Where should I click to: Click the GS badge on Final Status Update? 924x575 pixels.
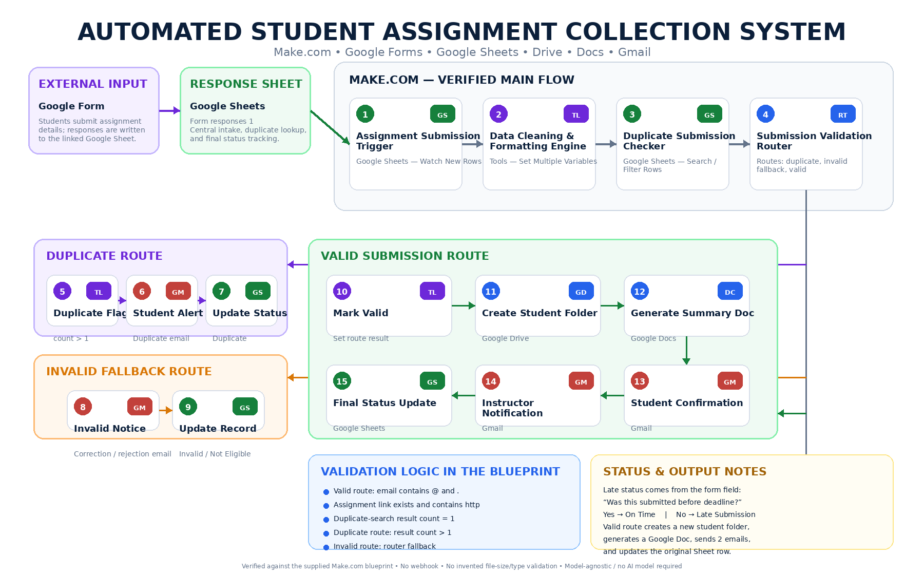[432, 381]
